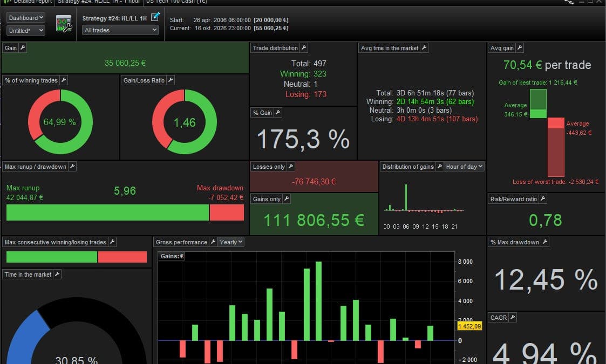Click the 35 060,25 € gain value

click(125, 63)
